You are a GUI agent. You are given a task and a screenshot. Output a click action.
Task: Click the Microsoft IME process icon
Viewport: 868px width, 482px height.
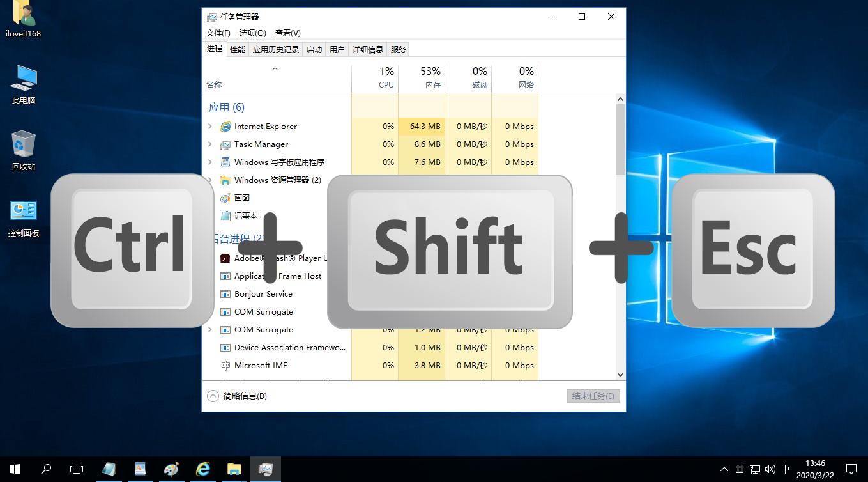[225, 365]
